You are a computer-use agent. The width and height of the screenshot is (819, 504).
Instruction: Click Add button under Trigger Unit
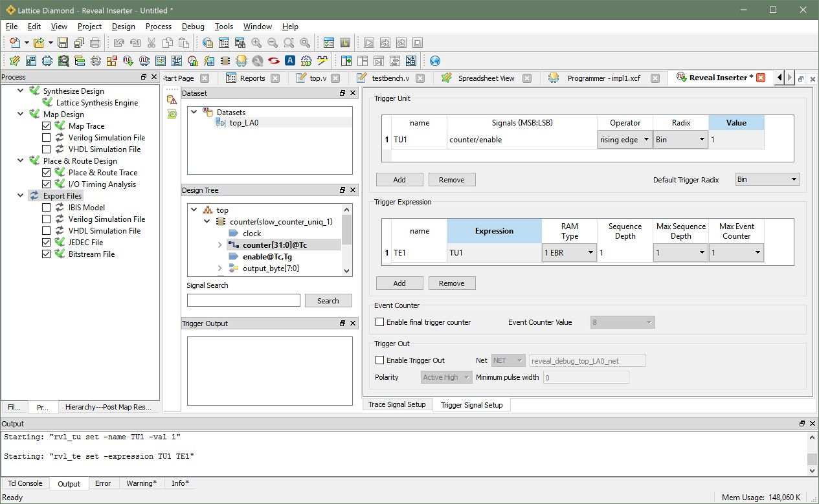coord(399,180)
